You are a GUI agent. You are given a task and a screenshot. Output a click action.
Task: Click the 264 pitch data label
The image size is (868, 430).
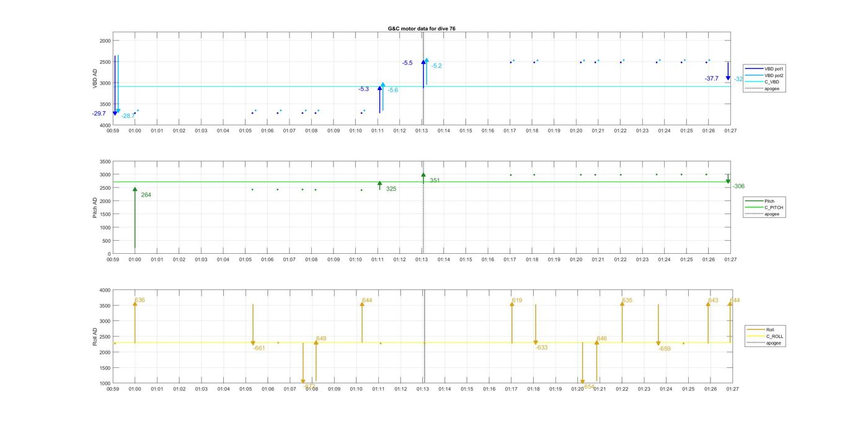coord(146,195)
